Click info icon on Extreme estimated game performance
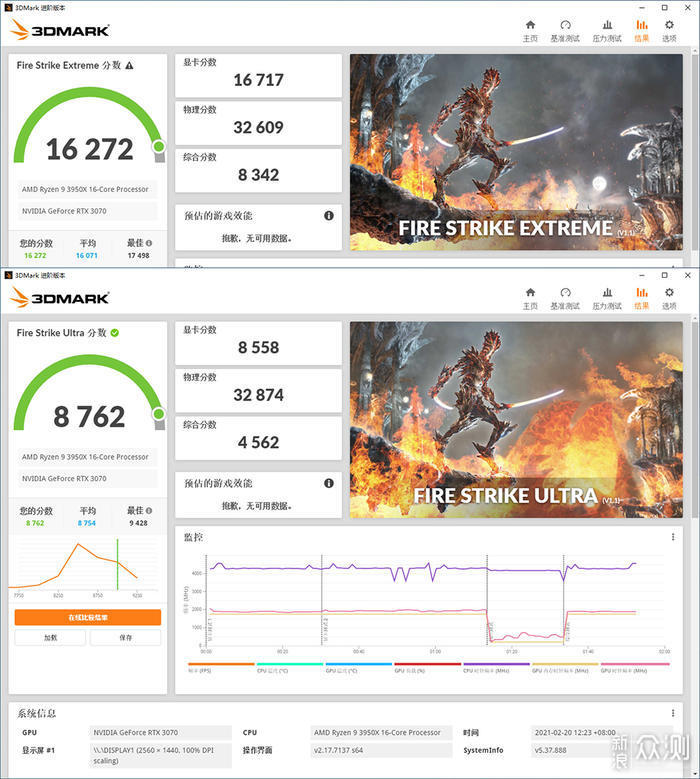 pyautogui.click(x=329, y=216)
